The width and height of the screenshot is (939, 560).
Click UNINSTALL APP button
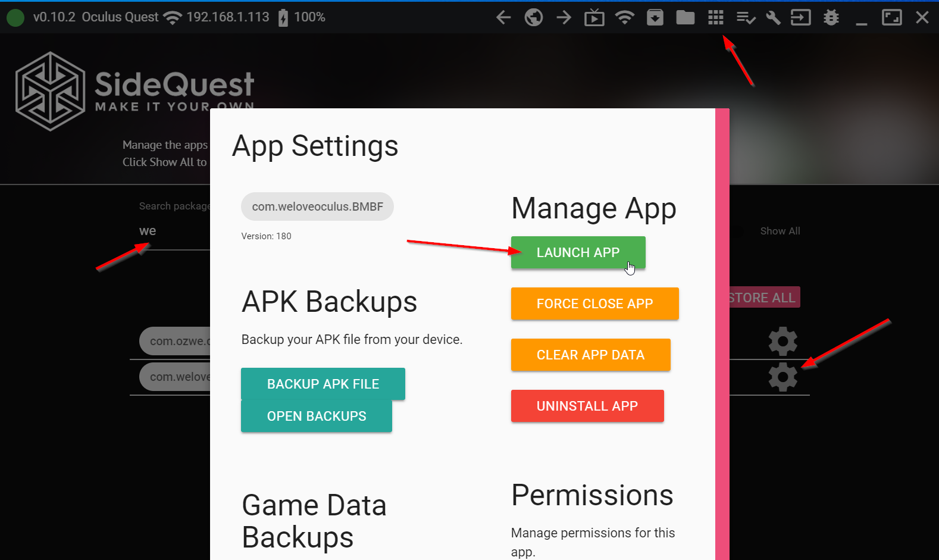tap(587, 406)
